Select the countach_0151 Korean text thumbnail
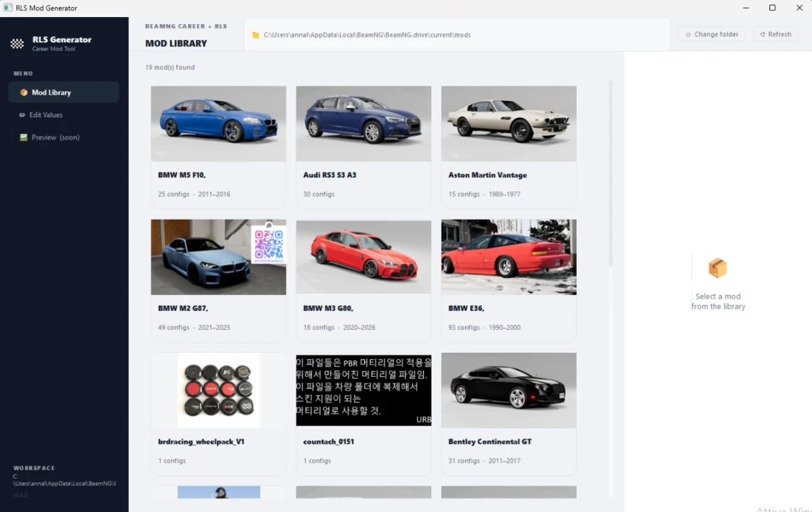Image resolution: width=812 pixels, height=512 pixels. (x=363, y=390)
